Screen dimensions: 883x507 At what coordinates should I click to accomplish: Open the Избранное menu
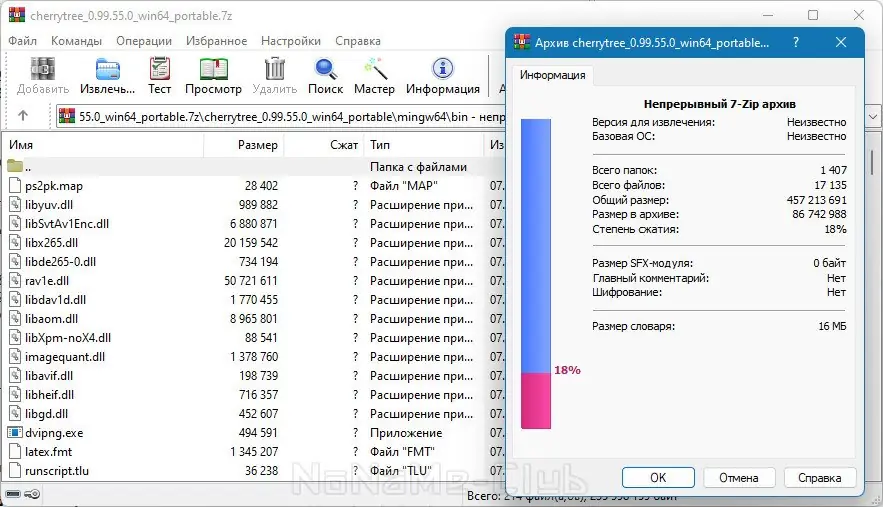[216, 41]
